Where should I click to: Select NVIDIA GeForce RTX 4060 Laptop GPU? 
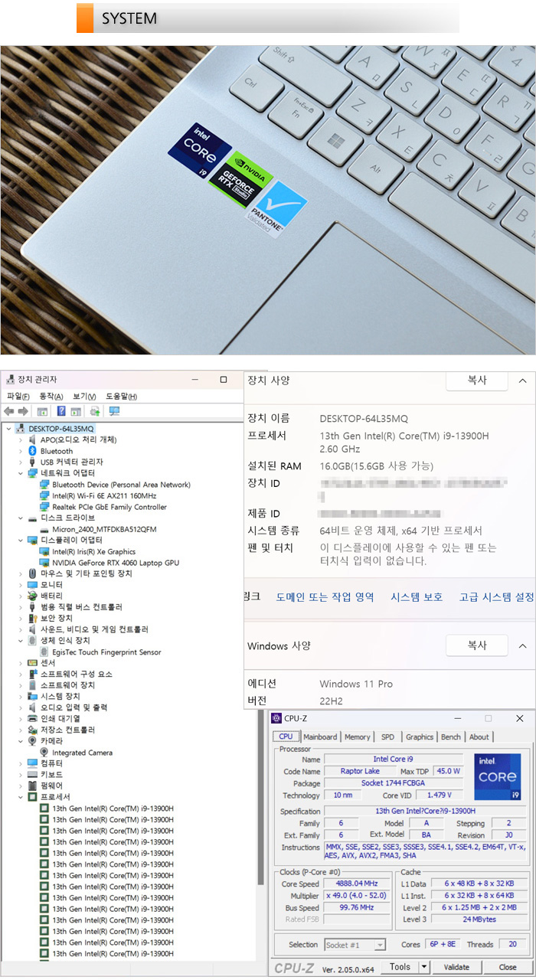click(115, 563)
